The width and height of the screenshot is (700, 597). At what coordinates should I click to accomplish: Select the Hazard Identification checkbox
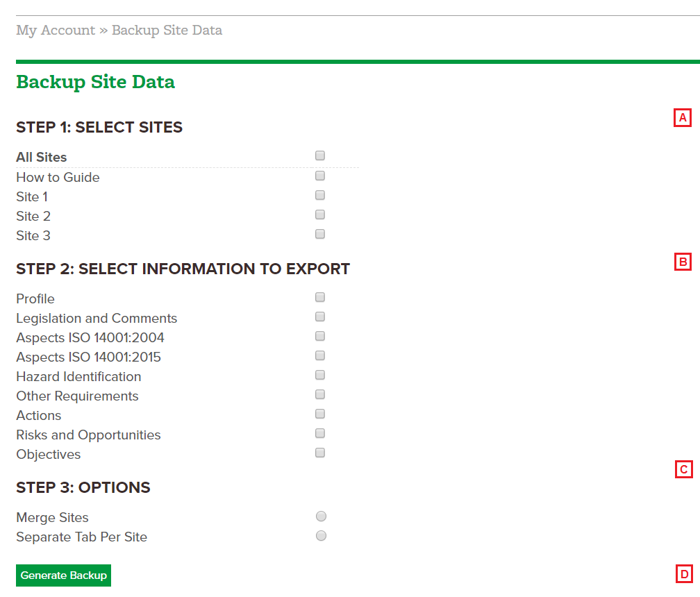[x=320, y=375]
